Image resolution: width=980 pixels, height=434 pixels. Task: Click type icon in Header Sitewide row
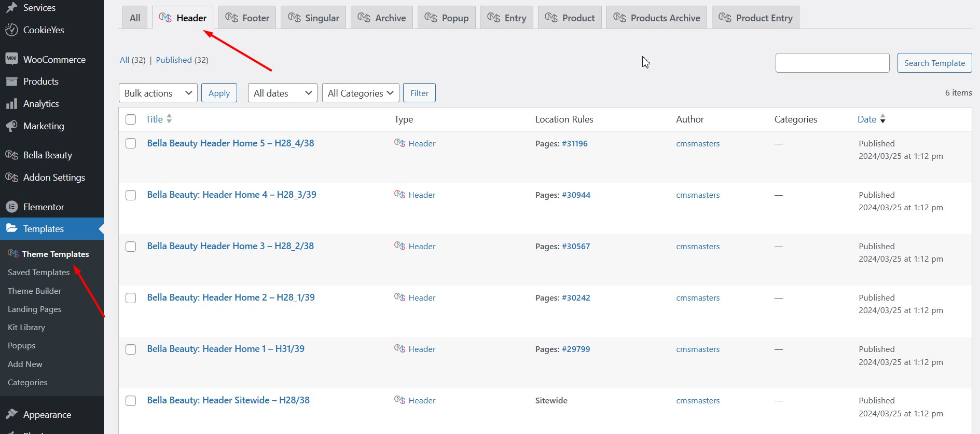pyautogui.click(x=399, y=400)
